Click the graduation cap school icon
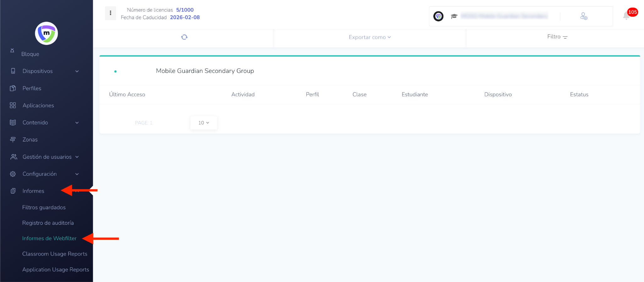 pyautogui.click(x=454, y=16)
